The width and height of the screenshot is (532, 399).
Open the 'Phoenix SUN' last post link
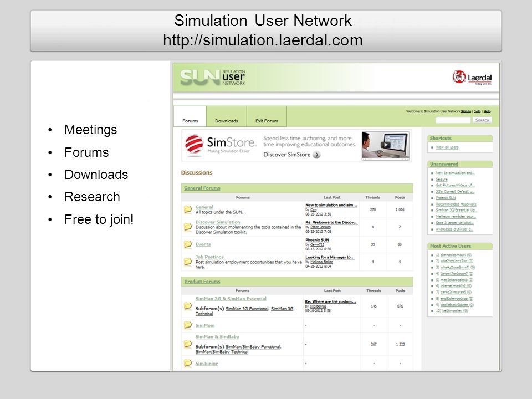coord(317,240)
